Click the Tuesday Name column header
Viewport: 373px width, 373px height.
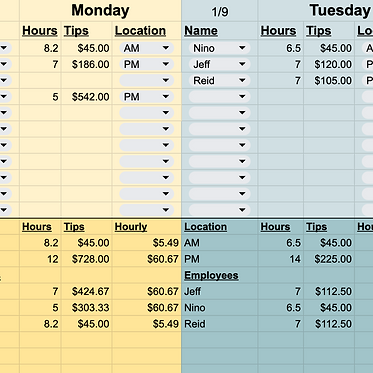pos(201,31)
